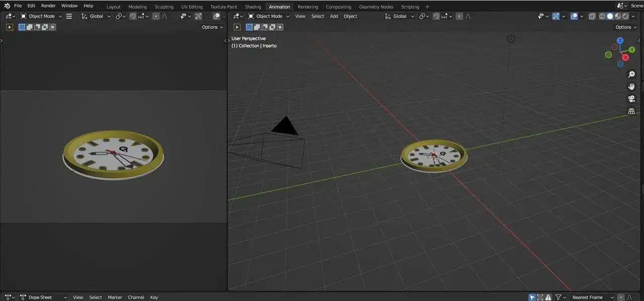Toggle camera view with the camera icon
Image resolution: width=644 pixels, height=301 pixels.
click(631, 99)
